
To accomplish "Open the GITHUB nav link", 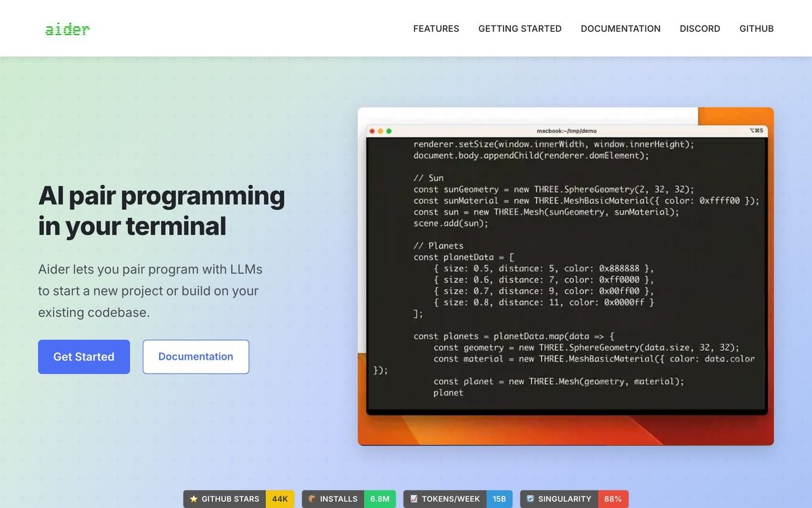I will [757, 28].
